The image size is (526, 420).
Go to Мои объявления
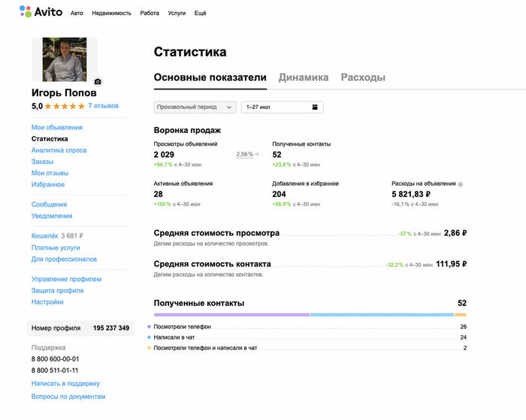coord(57,128)
